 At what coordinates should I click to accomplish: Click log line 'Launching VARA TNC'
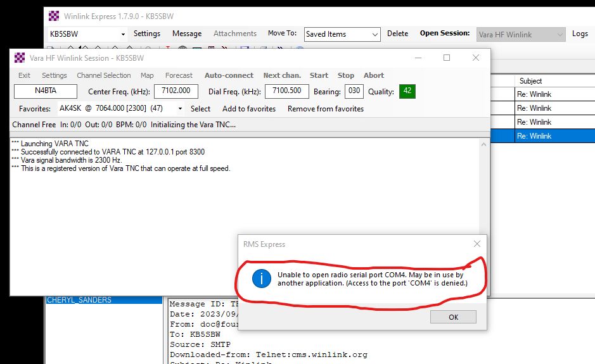[49, 143]
